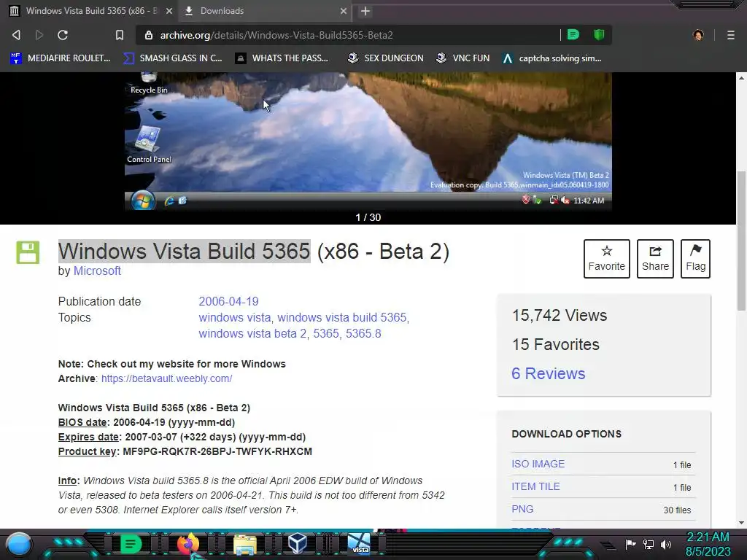Switch to the Downloads tab
Screen dimensions: 747x560
coord(266,11)
